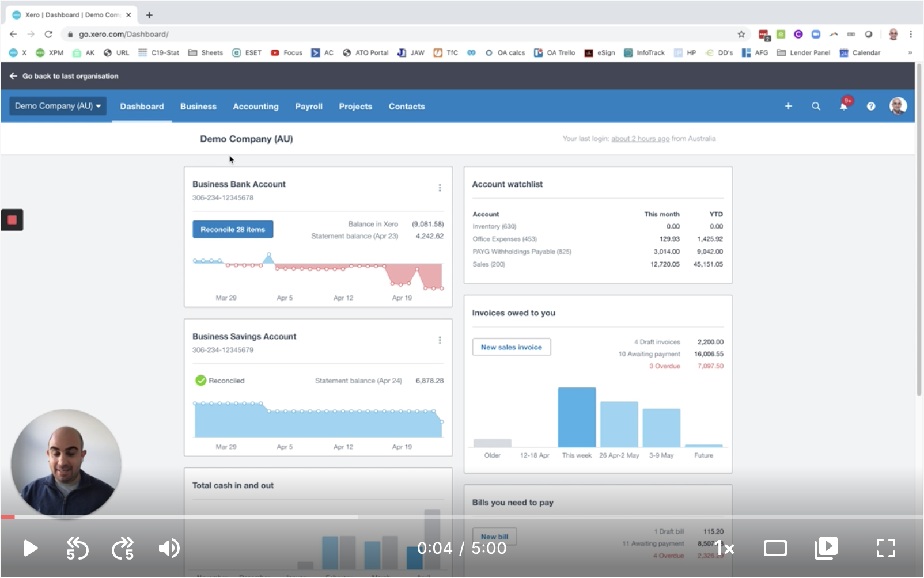
Task: Click This week invoice bar
Action: 577,417
